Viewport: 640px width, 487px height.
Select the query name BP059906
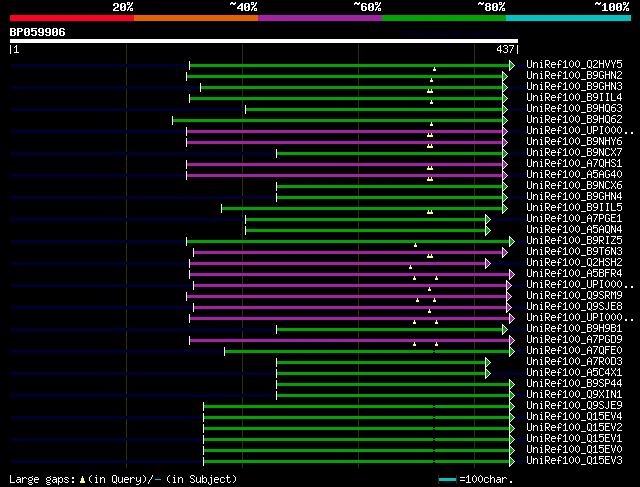tap(37, 32)
